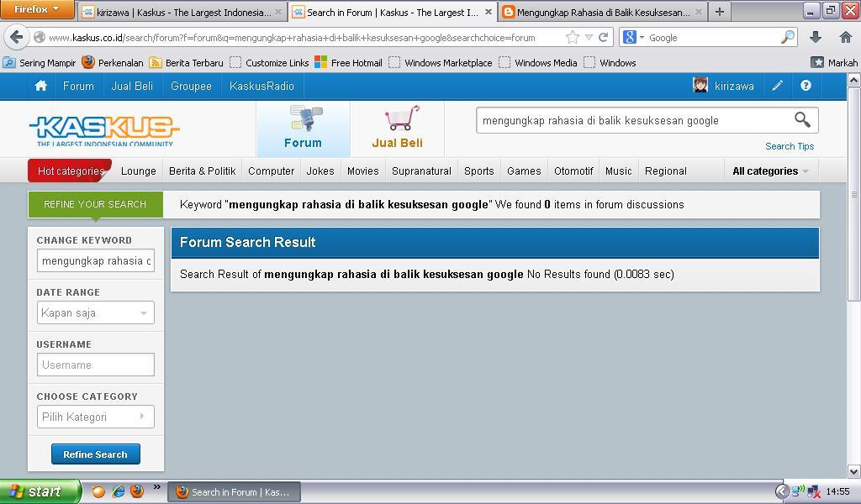Open Jokes category

point(320,171)
